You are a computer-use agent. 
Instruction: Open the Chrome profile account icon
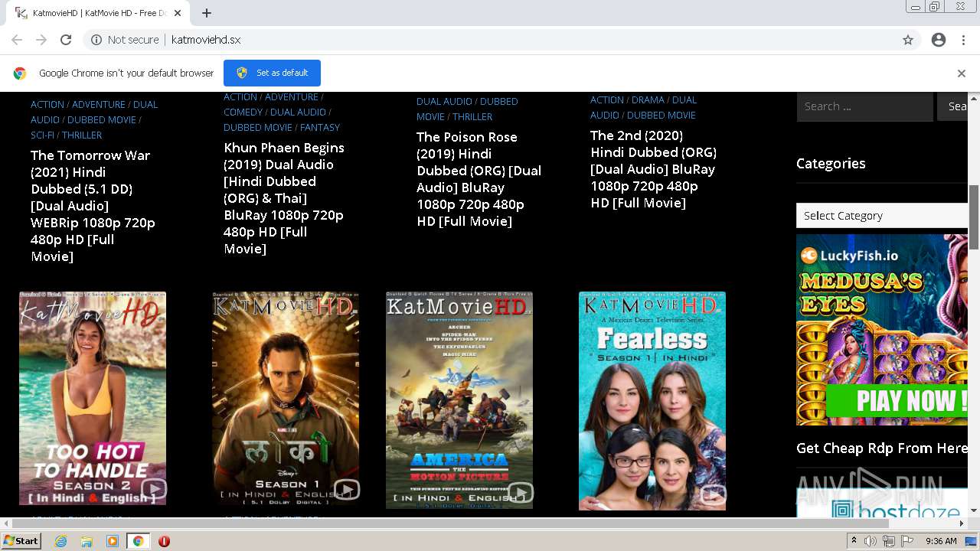(939, 40)
